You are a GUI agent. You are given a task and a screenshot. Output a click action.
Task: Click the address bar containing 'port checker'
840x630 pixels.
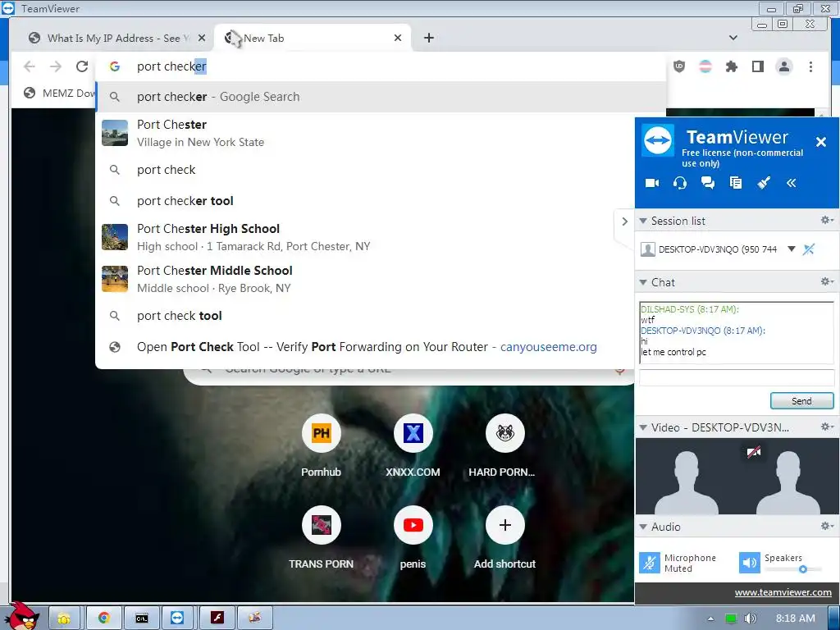tap(381, 66)
